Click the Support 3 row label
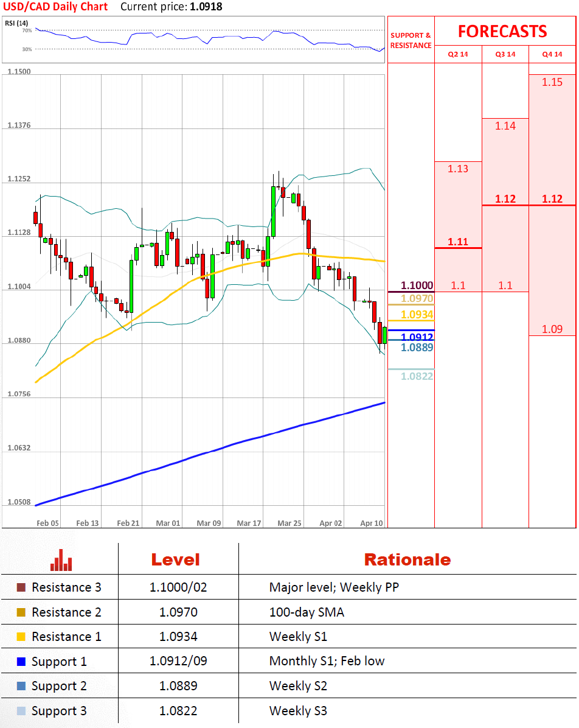 pos(59,712)
